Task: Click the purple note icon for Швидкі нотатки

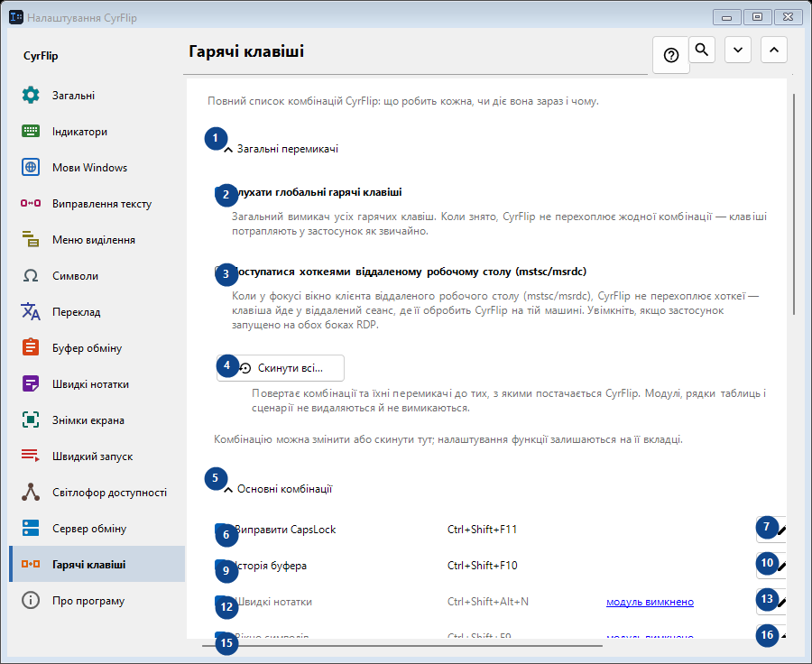Action: coord(31,383)
